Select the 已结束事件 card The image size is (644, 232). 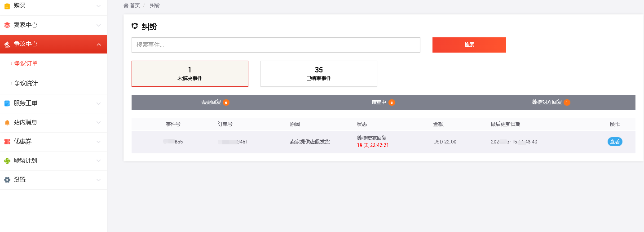pos(319,74)
